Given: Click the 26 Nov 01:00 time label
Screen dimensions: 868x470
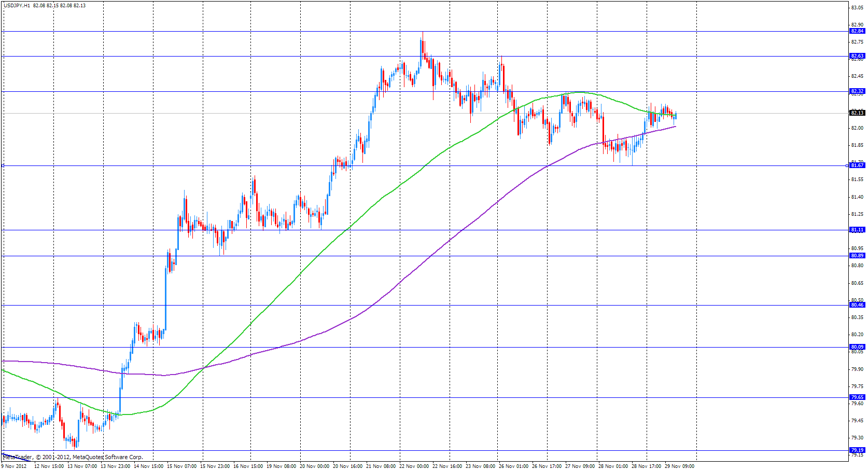Looking at the screenshot, I should [514, 466].
